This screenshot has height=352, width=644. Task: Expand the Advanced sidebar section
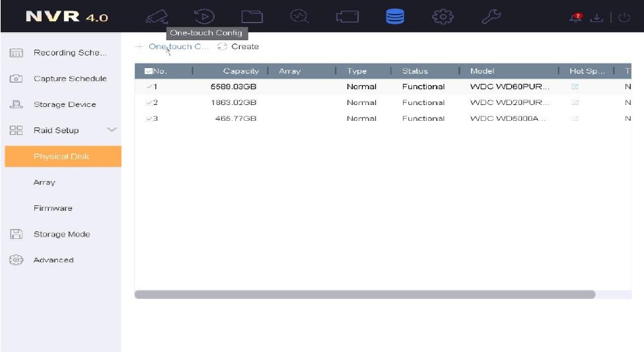tap(54, 260)
